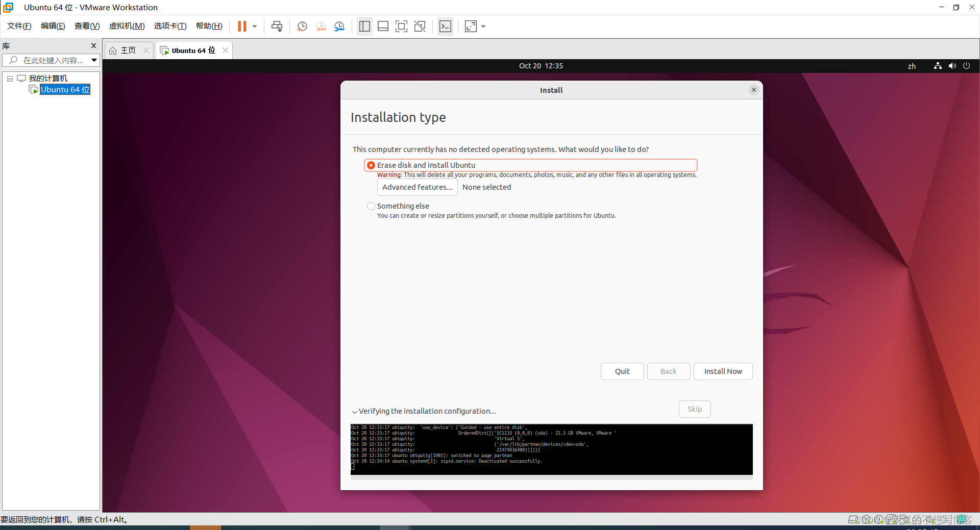
Task: Click the Back button
Action: pyautogui.click(x=669, y=371)
